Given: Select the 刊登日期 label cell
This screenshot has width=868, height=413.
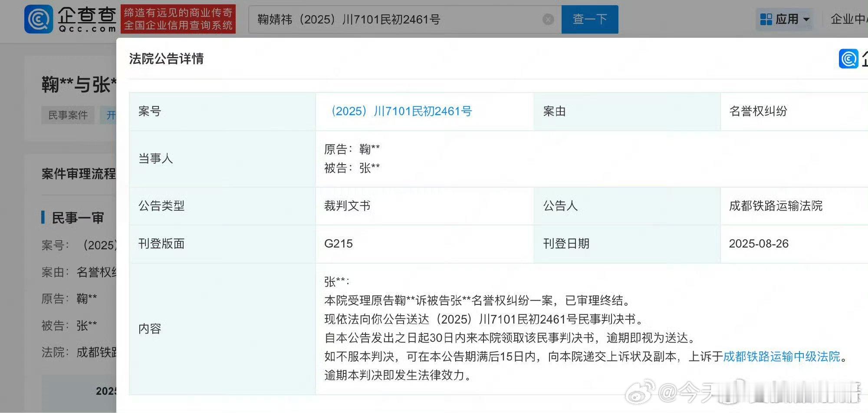Looking at the screenshot, I should 627,244.
